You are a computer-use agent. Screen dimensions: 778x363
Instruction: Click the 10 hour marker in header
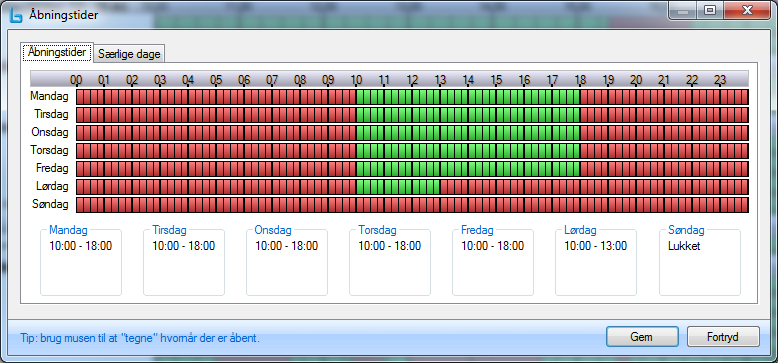pyautogui.click(x=356, y=80)
